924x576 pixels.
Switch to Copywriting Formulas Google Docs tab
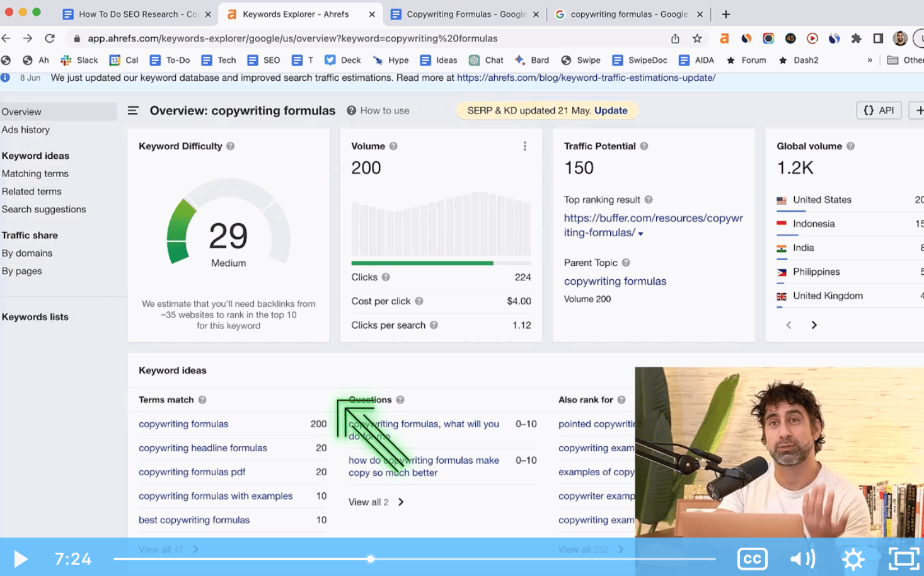point(465,14)
